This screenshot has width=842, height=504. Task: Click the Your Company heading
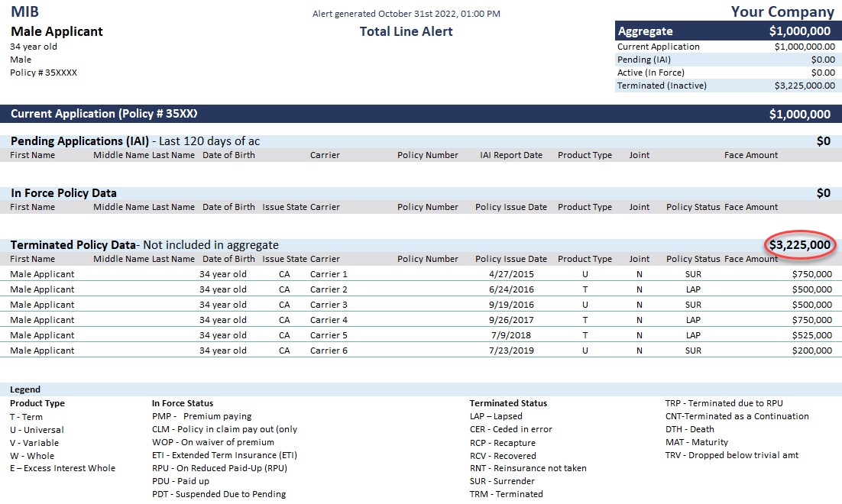[x=782, y=11]
